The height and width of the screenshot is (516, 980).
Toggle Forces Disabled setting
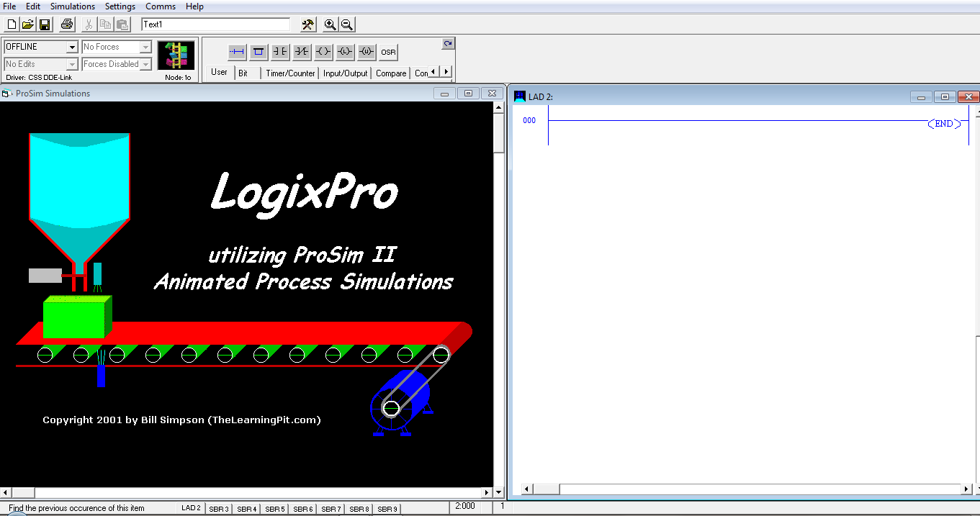point(145,63)
